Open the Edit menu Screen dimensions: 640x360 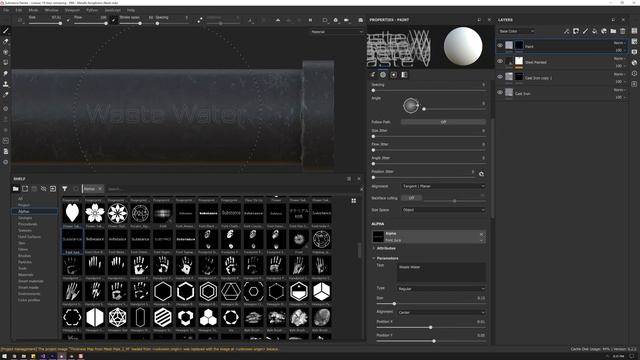point(19,10)
